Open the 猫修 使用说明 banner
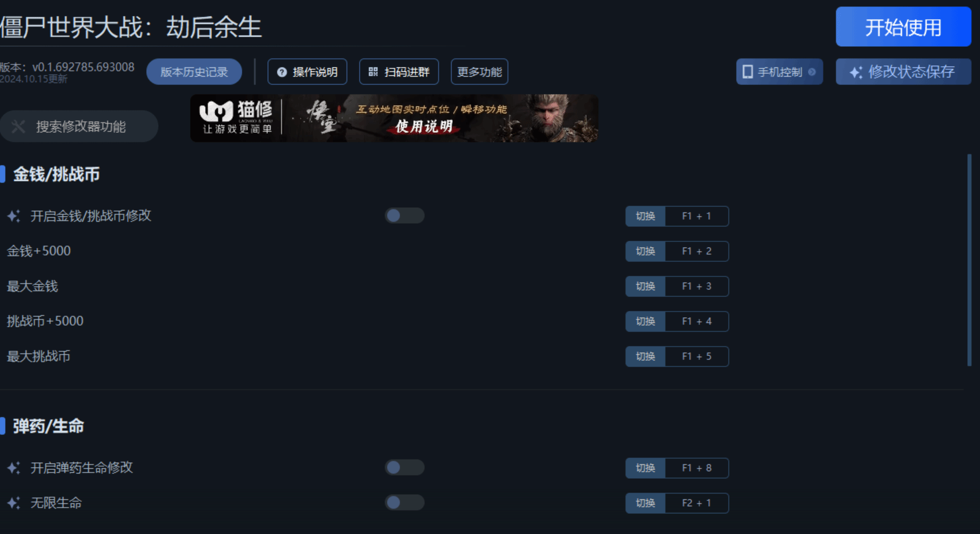Viewport: 980px width, 534px height. pos(394,118)
